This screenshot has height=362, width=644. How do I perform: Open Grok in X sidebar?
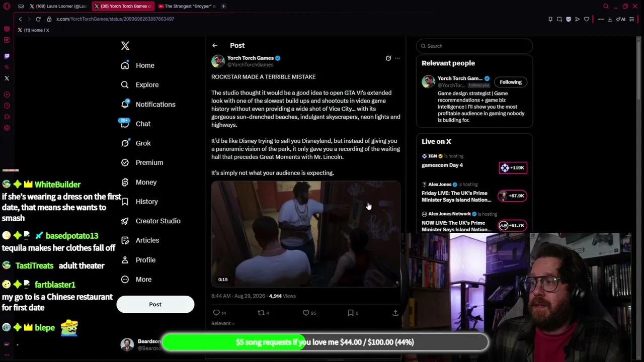pyautogui.click(x=136, y=143)
